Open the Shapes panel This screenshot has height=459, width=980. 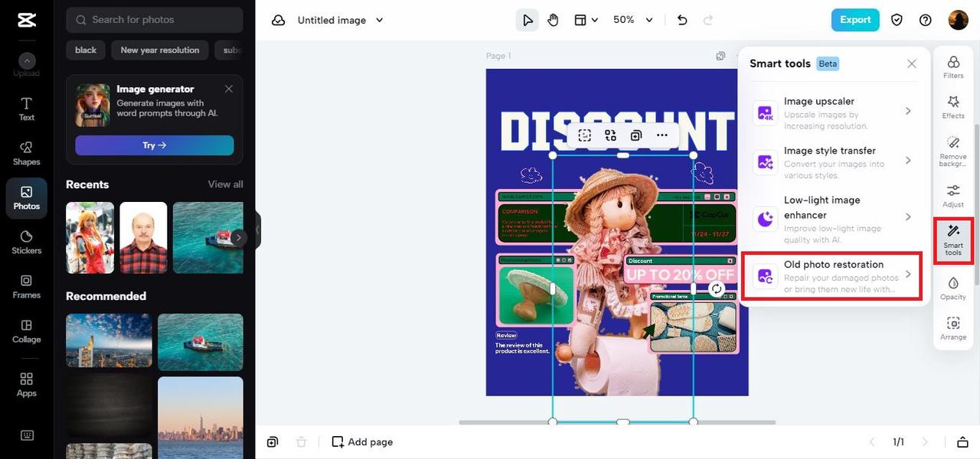[x=27, y=153]
